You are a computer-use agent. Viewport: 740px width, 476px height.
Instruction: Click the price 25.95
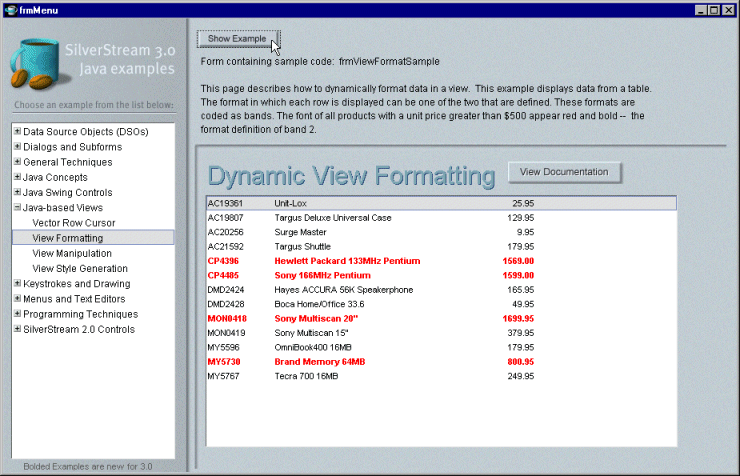click(523, 203)
